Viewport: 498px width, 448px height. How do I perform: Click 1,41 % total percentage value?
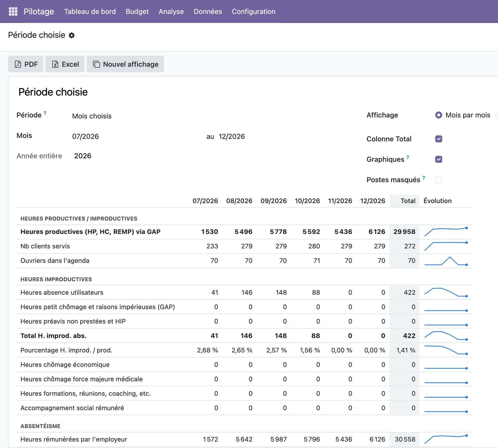tap(406, 350)
